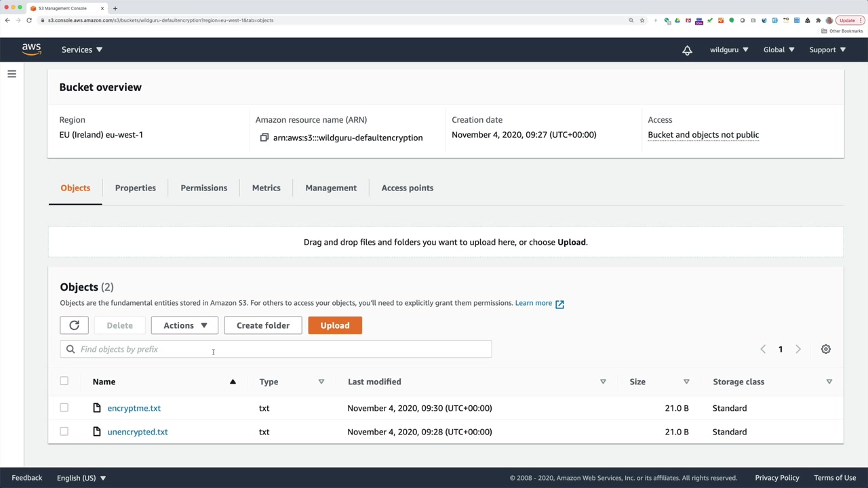Reload the page with the browser reload icon
Viewport: 868px width, 488px height.
29,20
